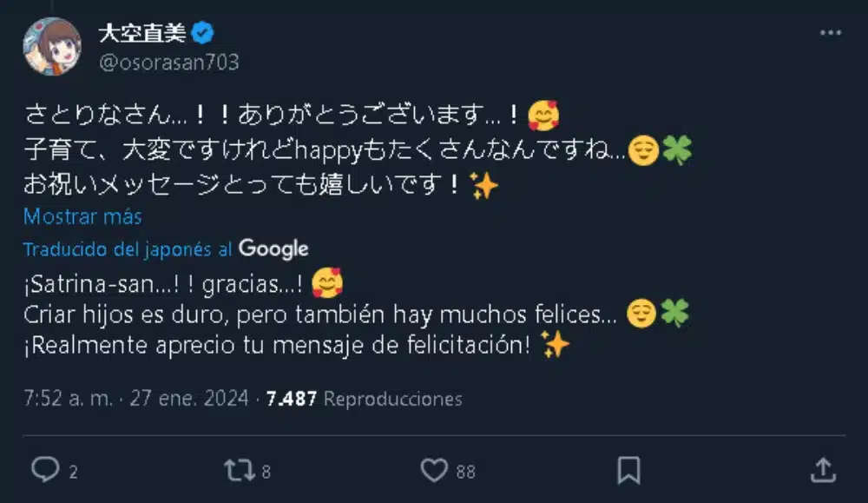Image resolution: width=868 pixels, height=503 pixels.
Task: Click the Google translation logo
Action: pos(273,249)
